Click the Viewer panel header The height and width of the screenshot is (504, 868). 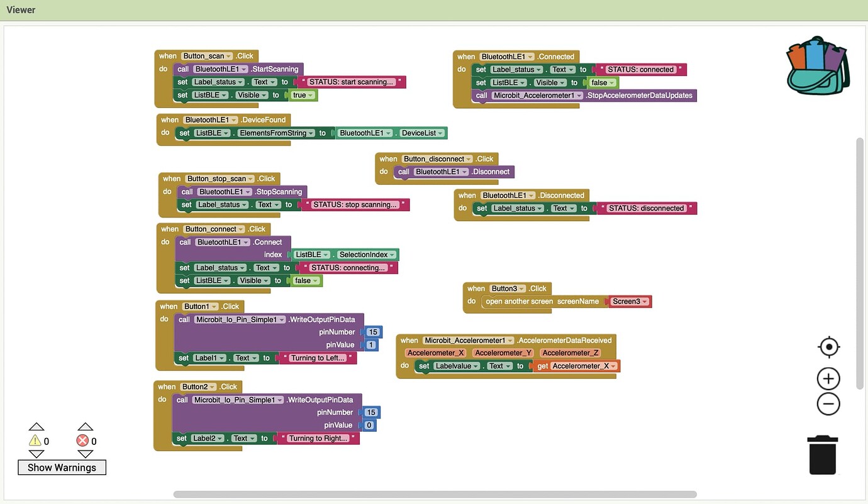pos(21,9)
